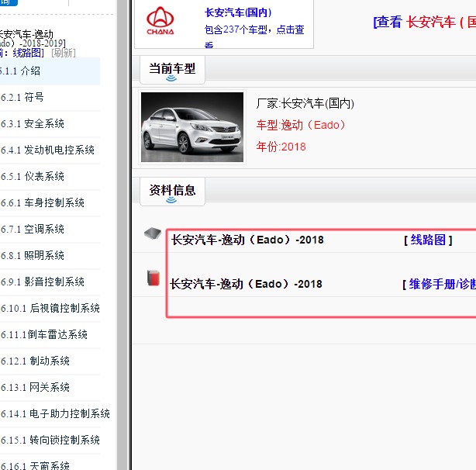This screenshot has height=470, width=476.
Task: Click the white Eado car thumbnail
Action: [191, 127]
